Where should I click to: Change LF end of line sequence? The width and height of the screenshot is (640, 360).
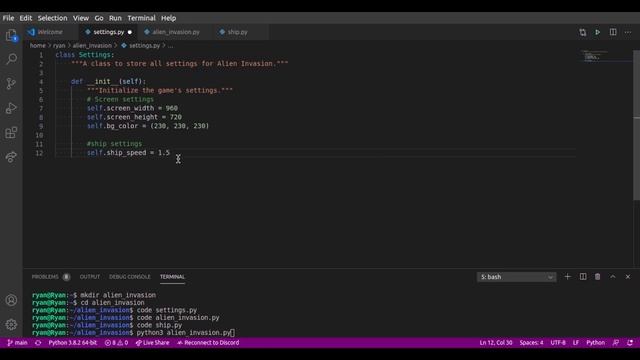576,343
